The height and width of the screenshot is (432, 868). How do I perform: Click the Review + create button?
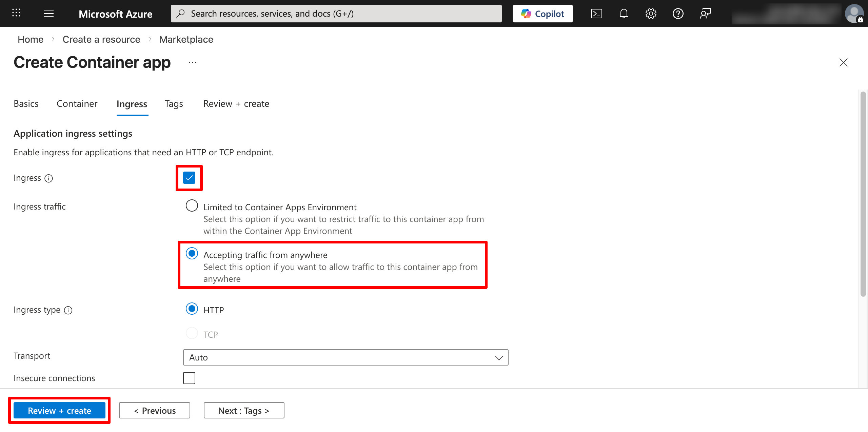tap(59, 411)
